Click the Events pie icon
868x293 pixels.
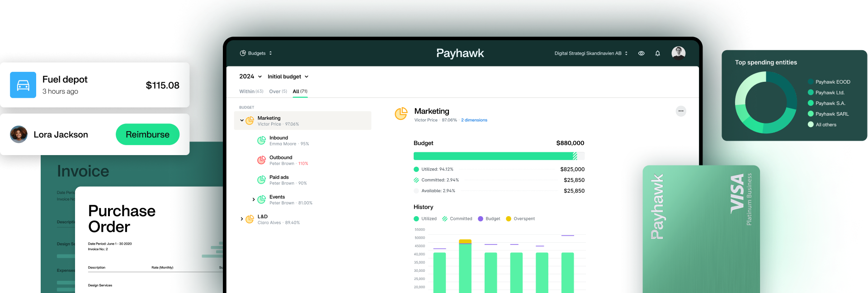point(261,199)
